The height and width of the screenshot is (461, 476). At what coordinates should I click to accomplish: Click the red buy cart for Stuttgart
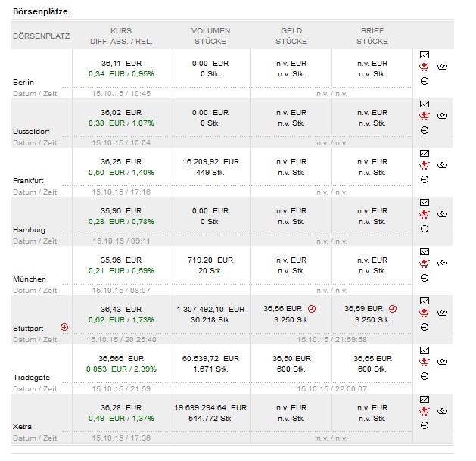coord(424,313)
